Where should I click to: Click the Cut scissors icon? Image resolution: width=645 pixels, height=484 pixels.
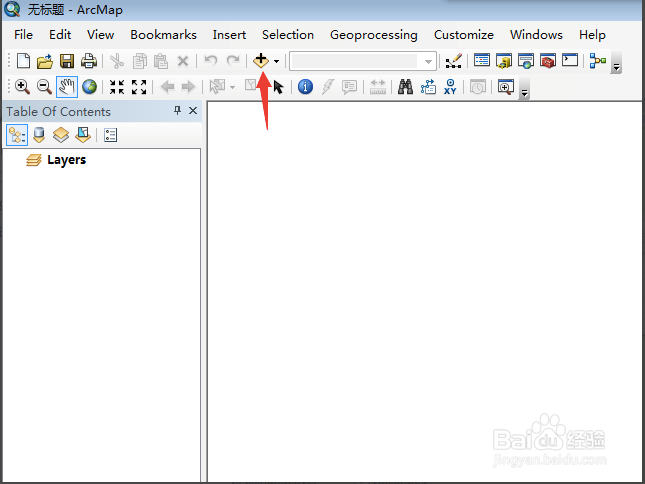(x=117, y=62)
